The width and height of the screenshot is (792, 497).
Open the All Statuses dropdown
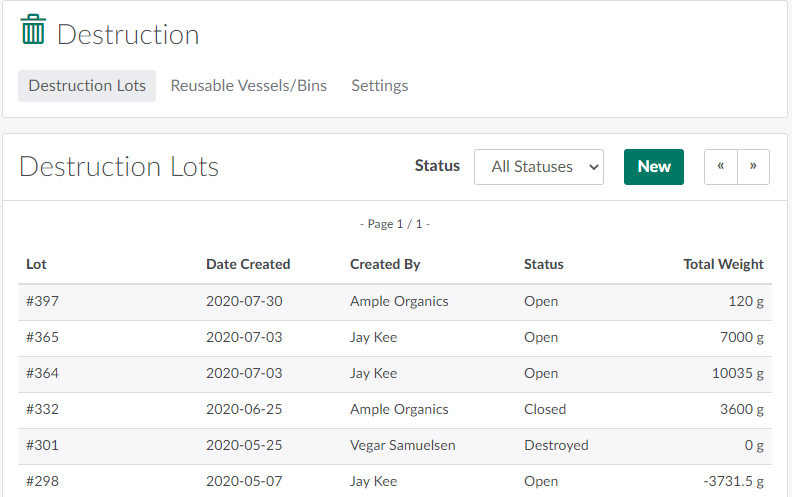pos(539,167)
